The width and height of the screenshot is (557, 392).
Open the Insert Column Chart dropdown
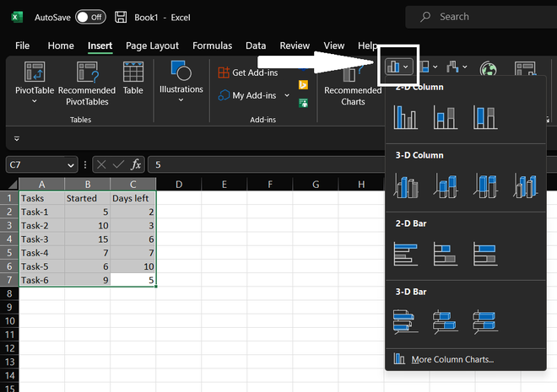click(398, 66)
